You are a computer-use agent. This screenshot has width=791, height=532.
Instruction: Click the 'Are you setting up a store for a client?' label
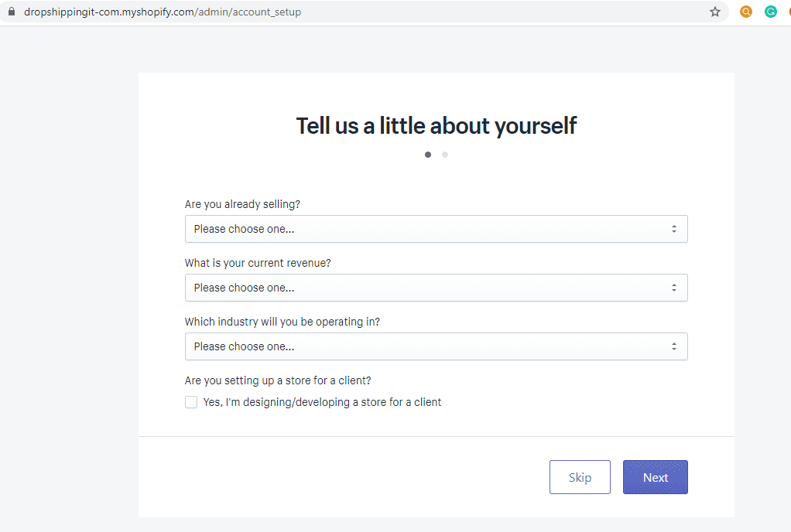coord(278,380)
